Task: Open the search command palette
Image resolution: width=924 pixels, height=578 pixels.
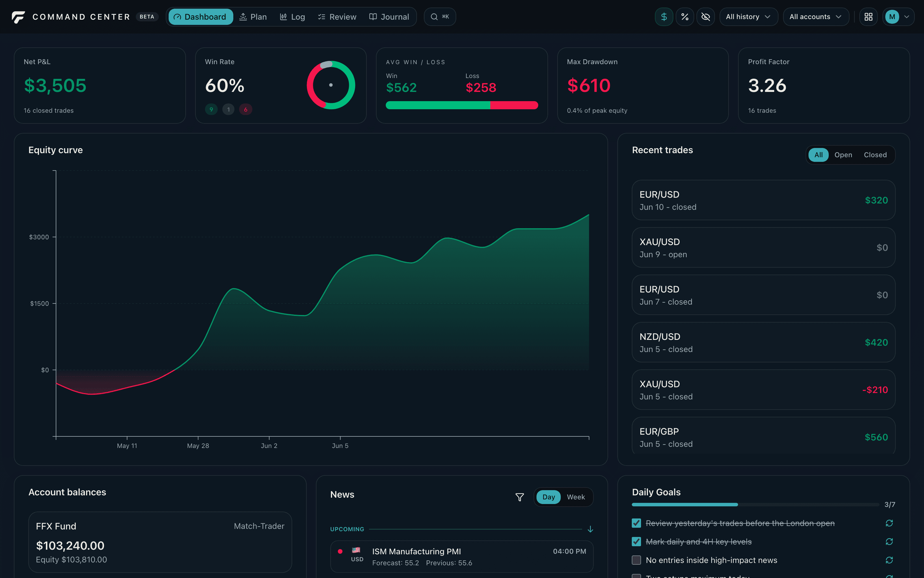Action: (439, 17)
